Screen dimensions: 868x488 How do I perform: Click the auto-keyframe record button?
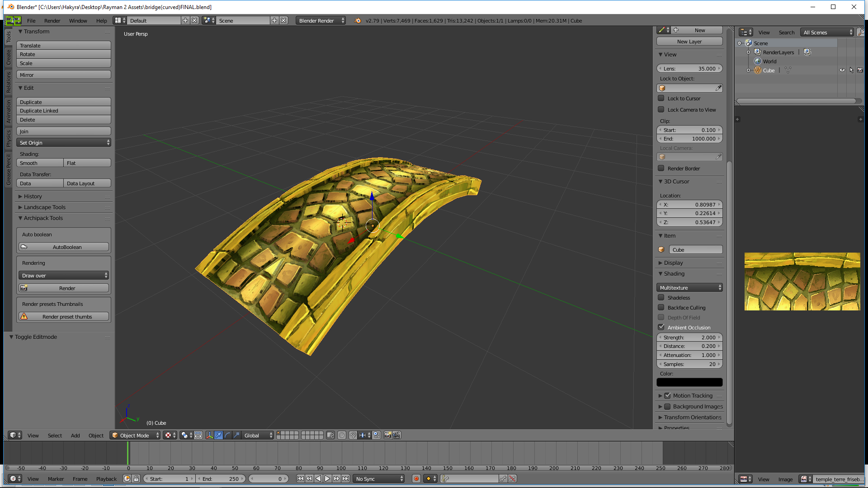click(416, 479)
